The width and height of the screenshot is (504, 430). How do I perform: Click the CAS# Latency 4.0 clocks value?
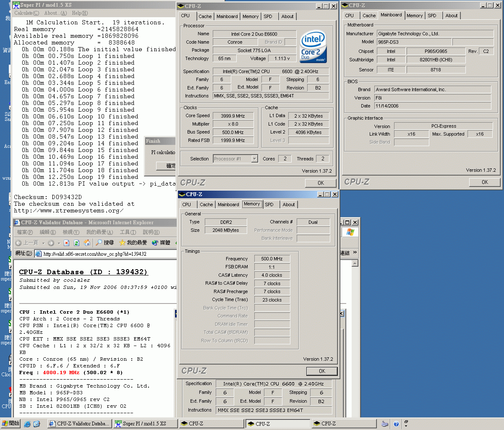point(272,275)
